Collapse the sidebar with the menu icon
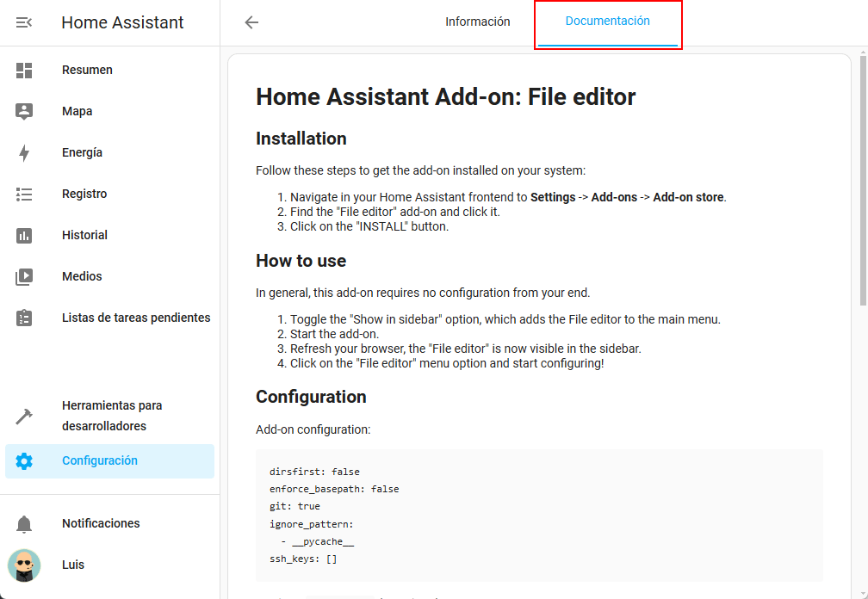Screen dimensions: 868x599 [x=24, y=22]
